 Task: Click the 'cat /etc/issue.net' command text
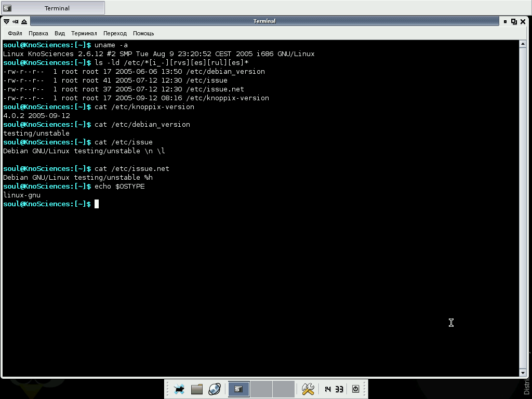click(131, 169)
